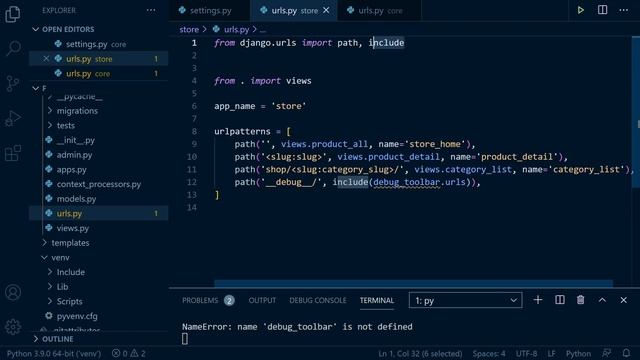Click the urls.py breadcrumb segment
The width and height of the screenshot is (640, 360).
pyautogui.click(x=236, y=29)
